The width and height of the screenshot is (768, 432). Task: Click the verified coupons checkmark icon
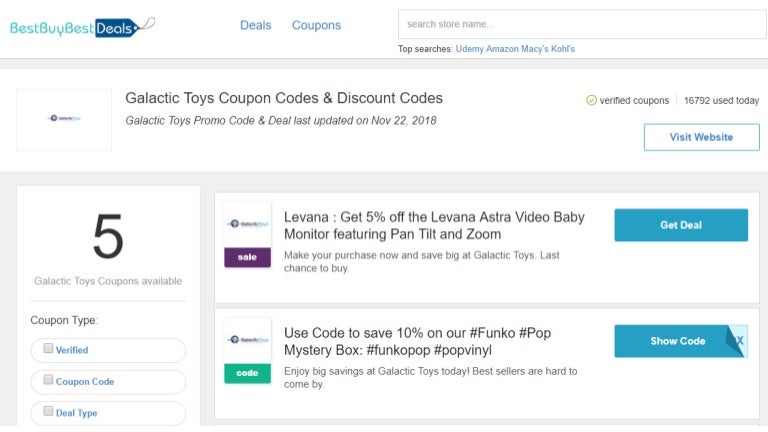(591, 100)
